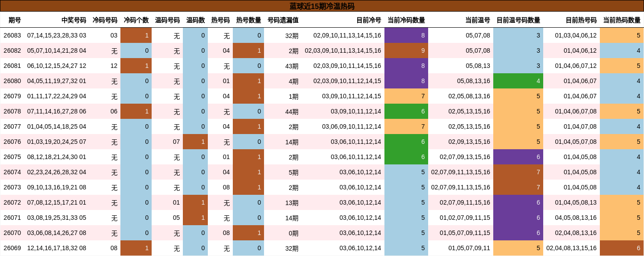
Task: Select winning numbers 01,03,19,20,24,25 07
Action: (57, 142)
